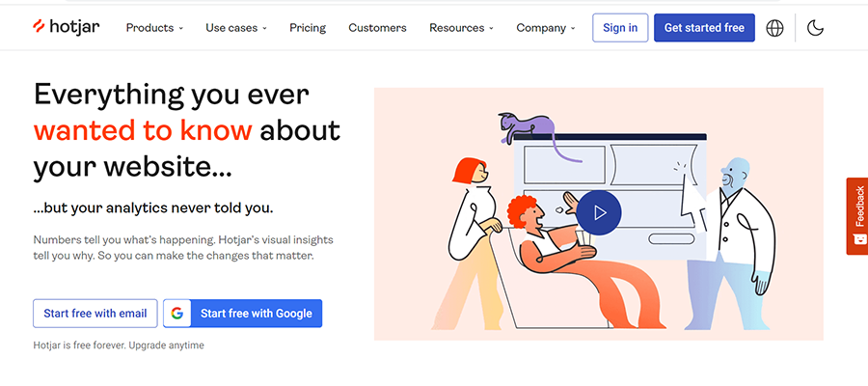Choose Start free with Google
This screenshot has width=868, height=386.
[242, 314]
